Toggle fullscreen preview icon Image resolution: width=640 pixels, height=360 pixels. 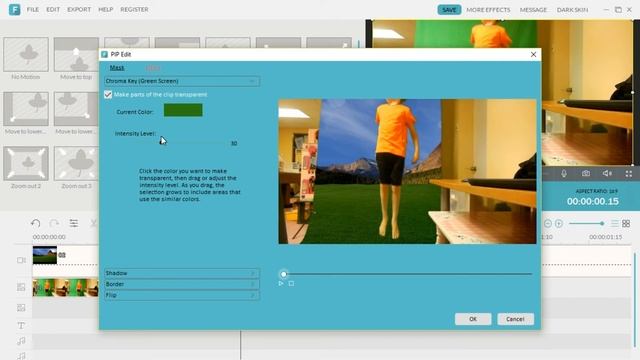coord(629,173)
